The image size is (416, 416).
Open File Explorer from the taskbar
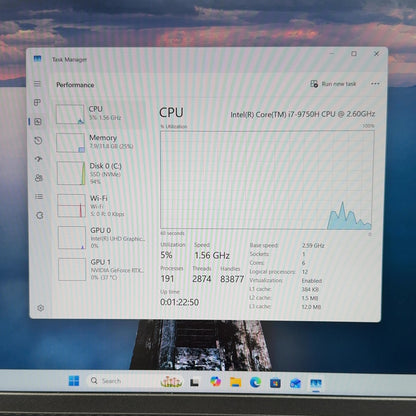235,382
